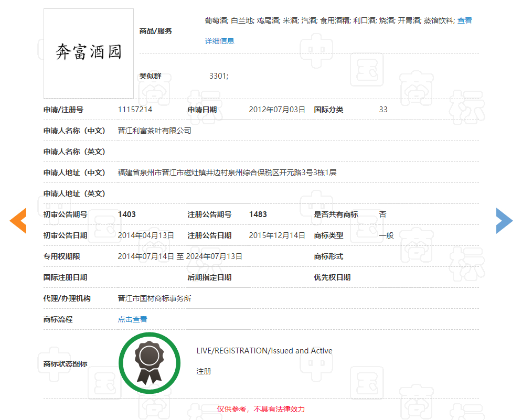Viewport: 522px width, 420px height.
Task: Click the 专用权期限 field label
Action: coord(61,256)
